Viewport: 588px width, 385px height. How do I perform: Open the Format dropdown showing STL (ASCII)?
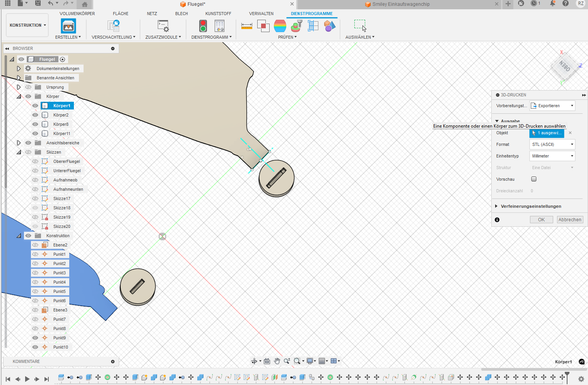coord(552,144)
